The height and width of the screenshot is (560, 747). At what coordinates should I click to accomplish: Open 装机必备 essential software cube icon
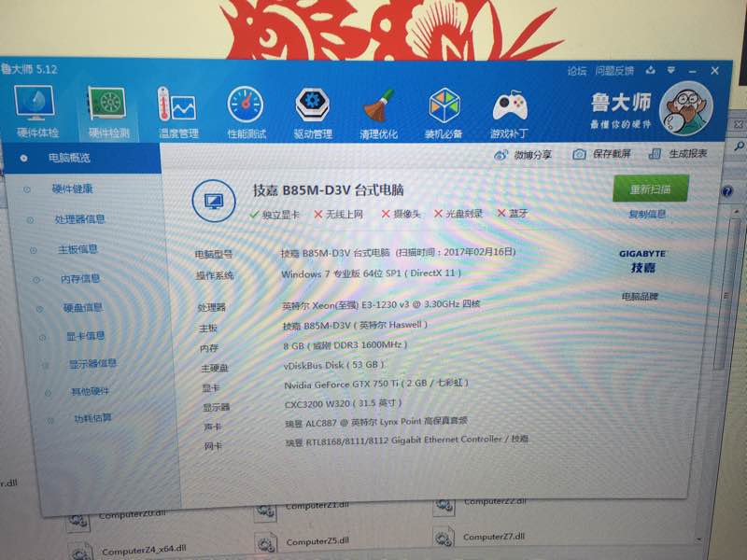point(444,113)
